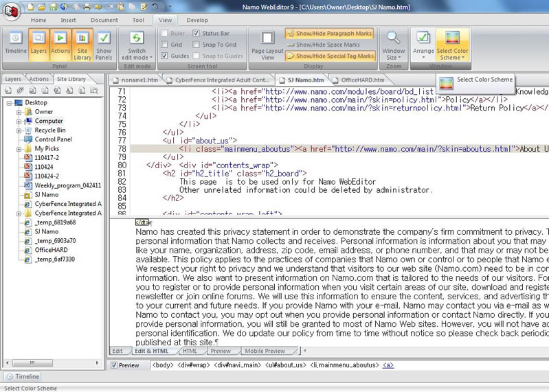Open the Namo application menu button
The height and width of the screenshot is (392, 549).
(x=11, y=10)
